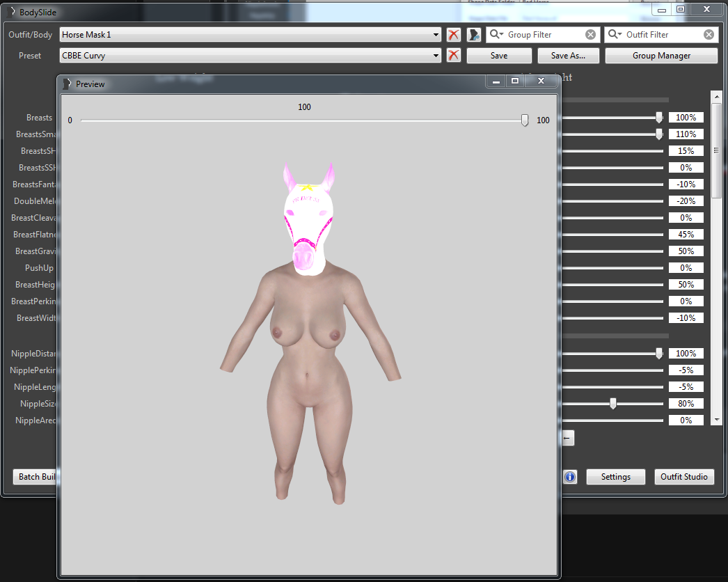Click the scrollbar down arrow in slider list
The width and height of the screenshot is (728, 582).
point(717,419)
